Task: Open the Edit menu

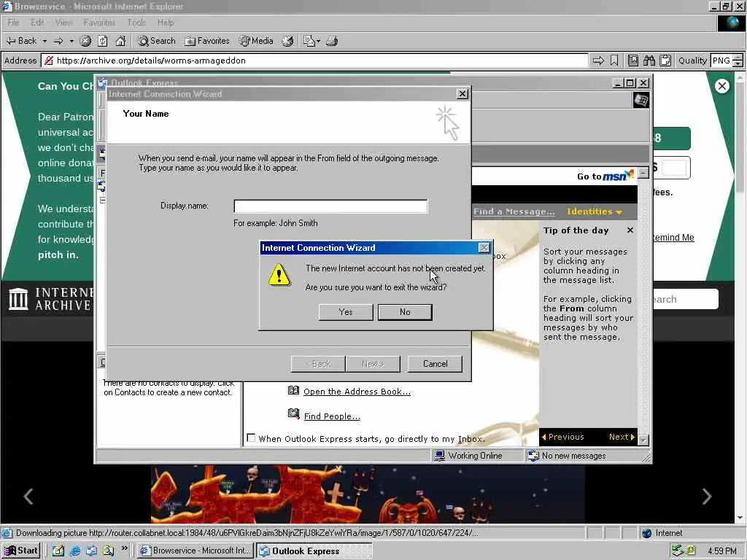Action: pyautogui.click(x=36, y=23)
